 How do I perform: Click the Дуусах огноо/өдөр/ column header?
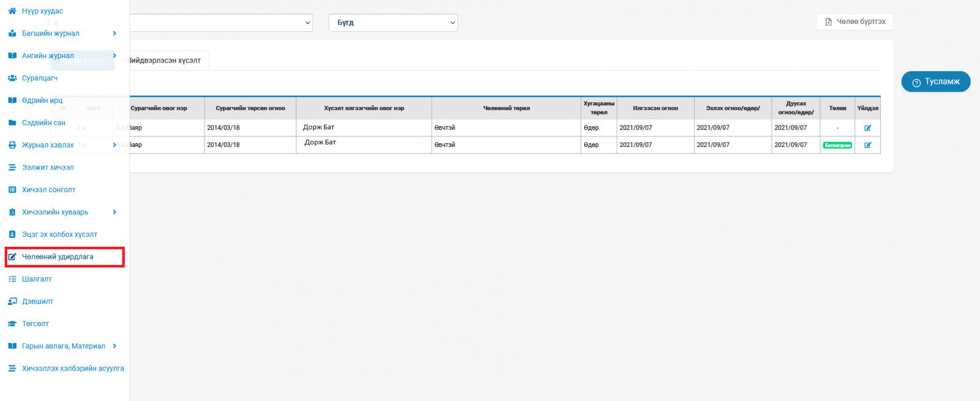point(796,108)
